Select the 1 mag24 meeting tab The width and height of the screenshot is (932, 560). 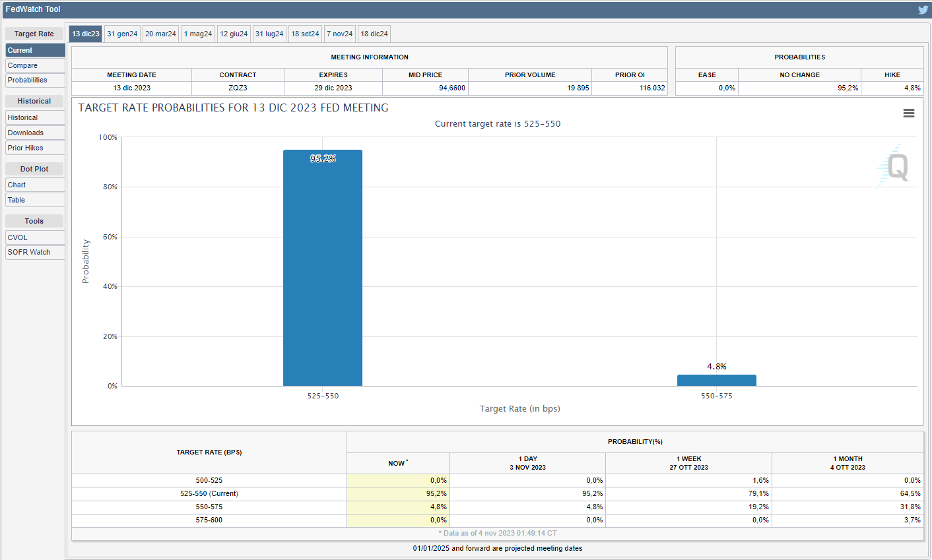[x=198, y=34]
